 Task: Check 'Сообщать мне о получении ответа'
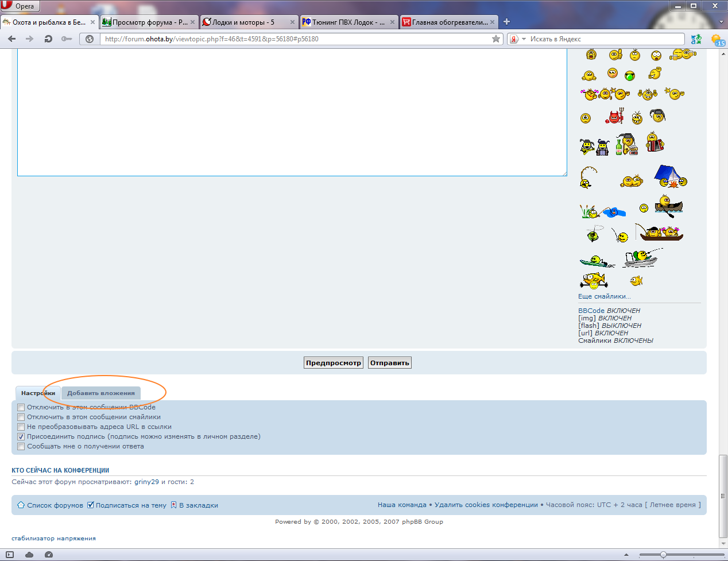pos(21,447)
